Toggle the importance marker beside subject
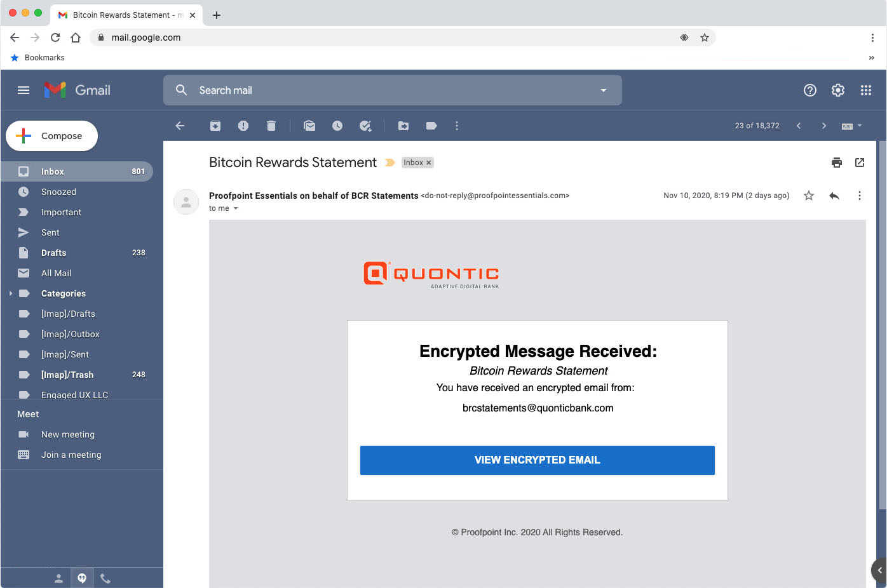 (390, 163)
